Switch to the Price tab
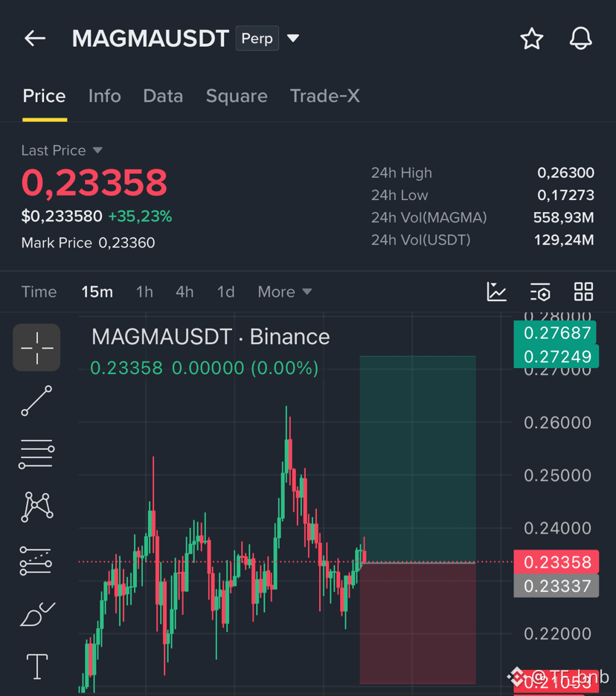This screenshot has width=616, height=696. coord(45,96)
